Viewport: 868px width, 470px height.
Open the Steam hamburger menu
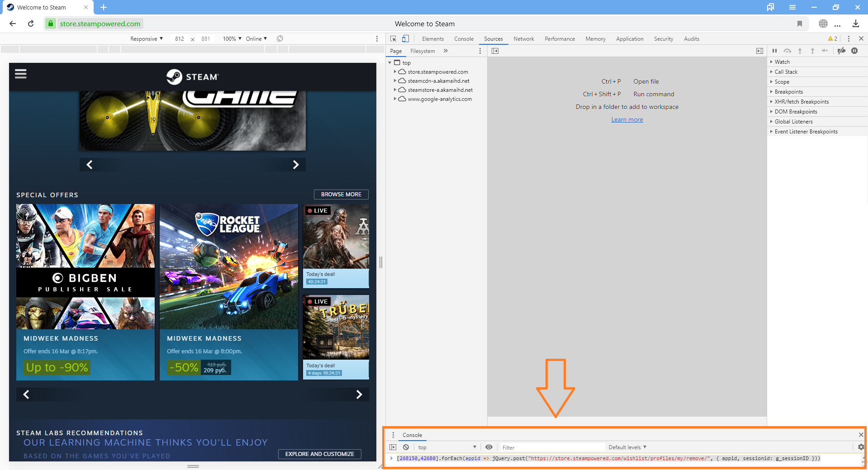21,74
